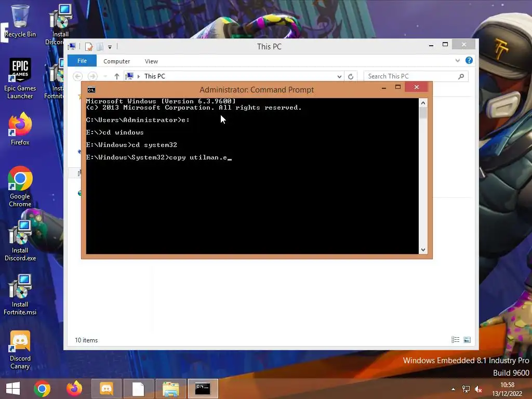Close the Administrator Command Prompt window
Viewport: 532px width, 399px height.
[x=417, y=87]
